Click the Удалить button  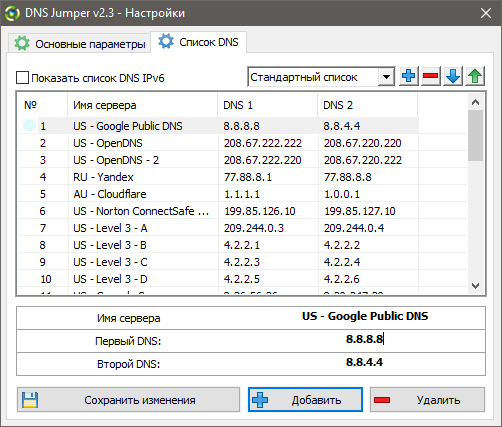427,400
